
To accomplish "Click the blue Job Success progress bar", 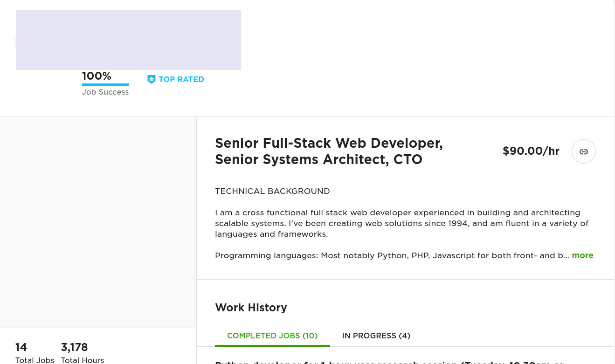I will pyautogui.click(x=105, y=85).
